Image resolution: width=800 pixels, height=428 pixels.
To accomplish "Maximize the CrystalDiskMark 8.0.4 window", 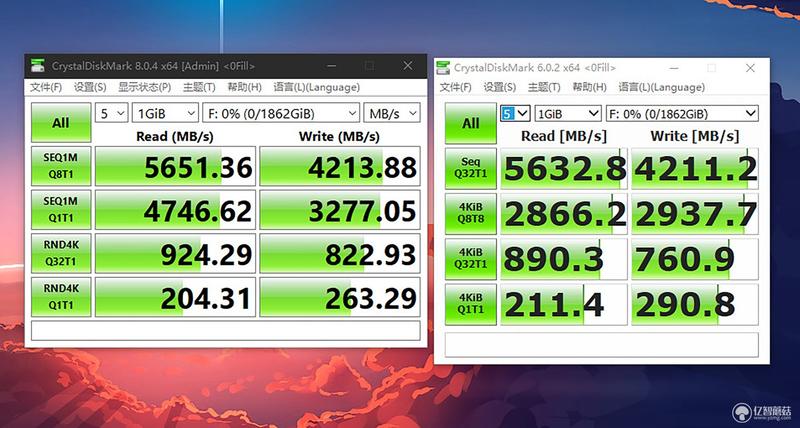I will click(369, 66).
